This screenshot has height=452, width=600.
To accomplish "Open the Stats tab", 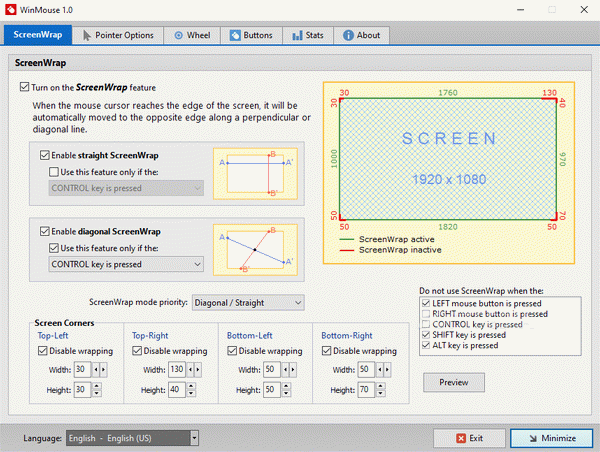I will point(308,35).
